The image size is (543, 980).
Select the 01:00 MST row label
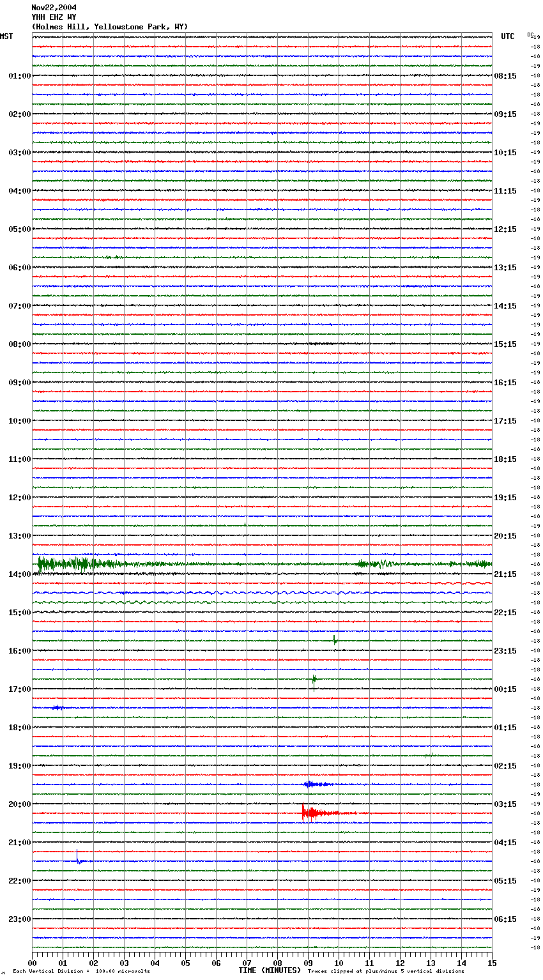click(19, 76)
